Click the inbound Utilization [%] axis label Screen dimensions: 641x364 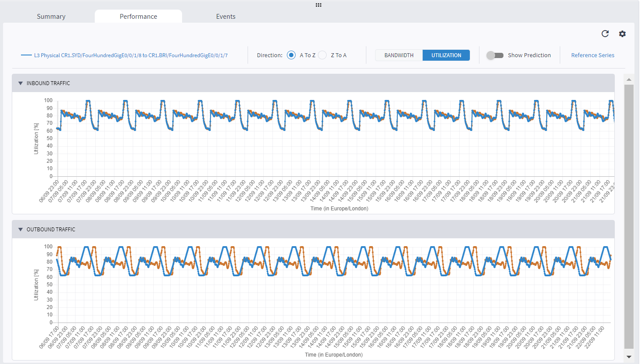tap(36, 138)
